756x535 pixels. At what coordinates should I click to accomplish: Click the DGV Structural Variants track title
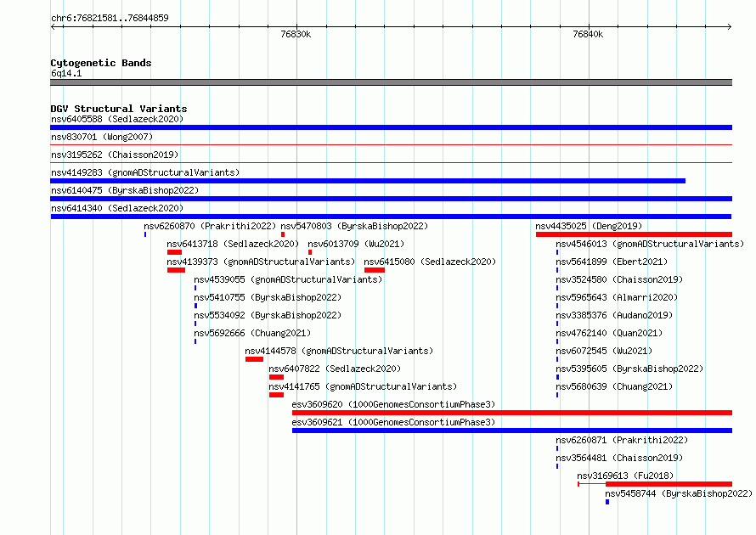119,109
